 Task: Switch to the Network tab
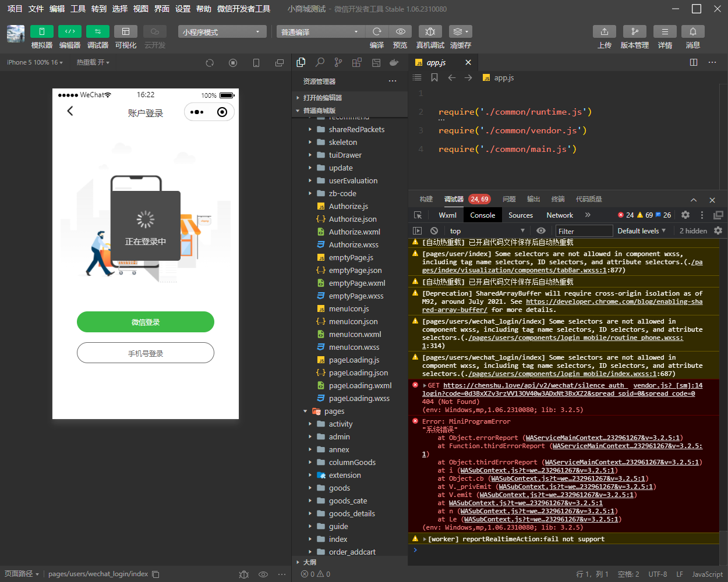point(560,215)
